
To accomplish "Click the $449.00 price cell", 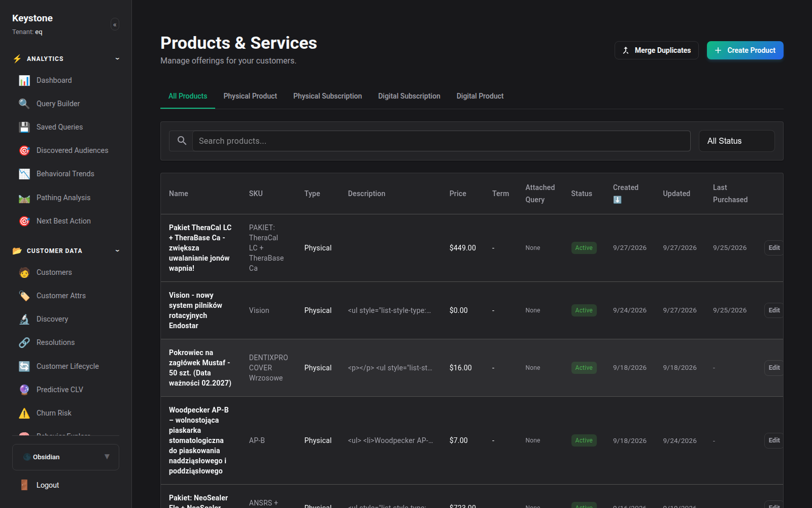I will click(x=462, y=248).
